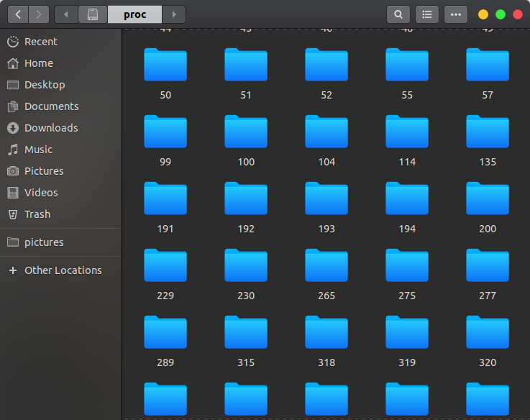Click the green maximize window button
Image resolution: width=530 pixels, height=420 pixels.
coord(501,14)
